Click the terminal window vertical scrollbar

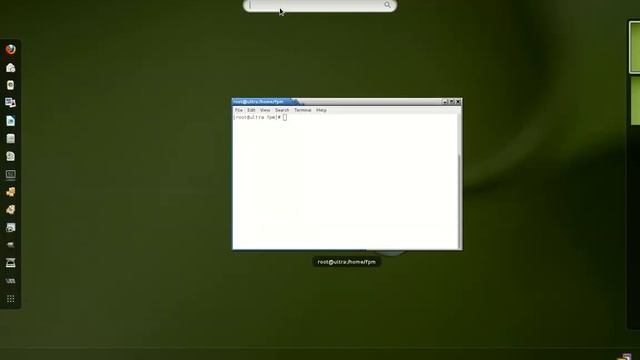[460, 181]
